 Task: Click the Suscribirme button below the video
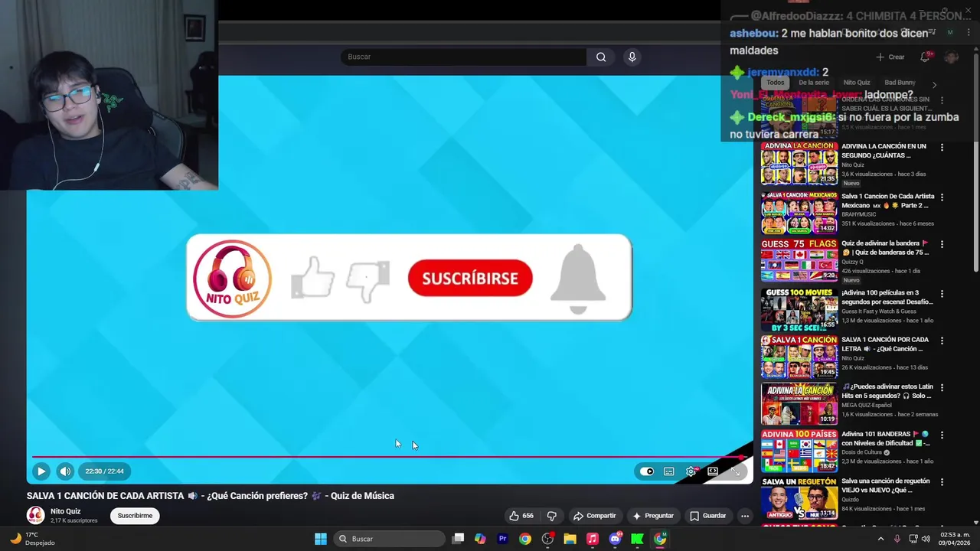135,516
